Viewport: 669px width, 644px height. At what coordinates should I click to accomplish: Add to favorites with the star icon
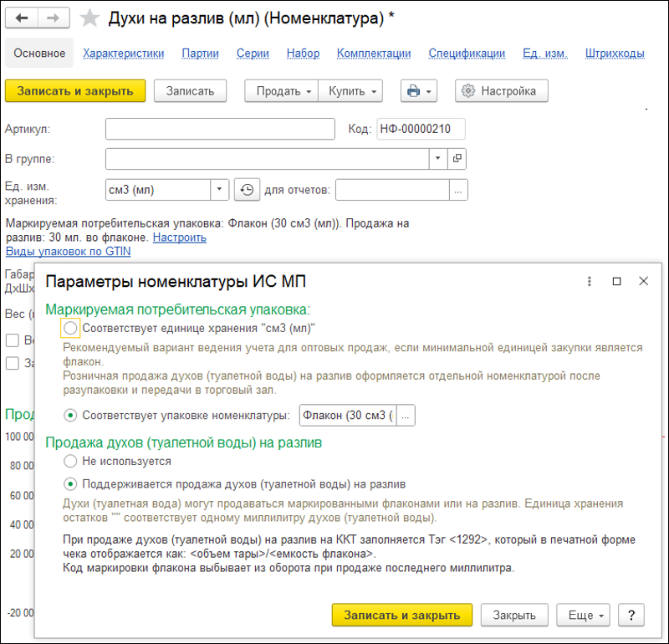point(89,18)
